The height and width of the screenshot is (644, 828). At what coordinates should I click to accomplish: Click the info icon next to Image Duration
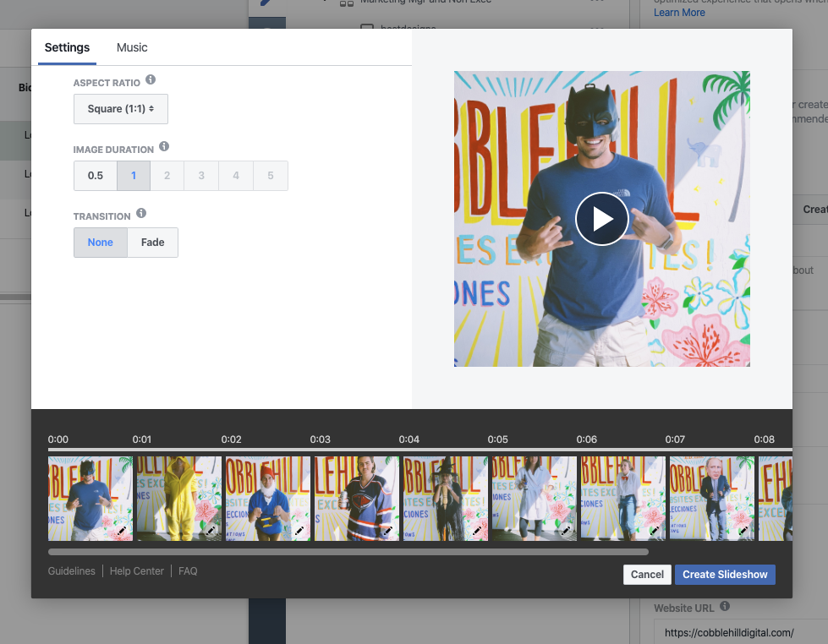[x=164, y=147]
